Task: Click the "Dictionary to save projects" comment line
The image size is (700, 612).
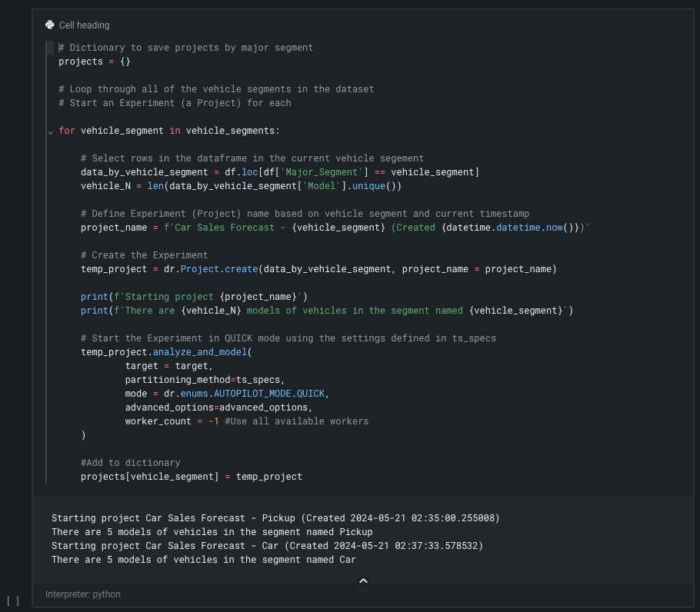Action: coord(185,48)
